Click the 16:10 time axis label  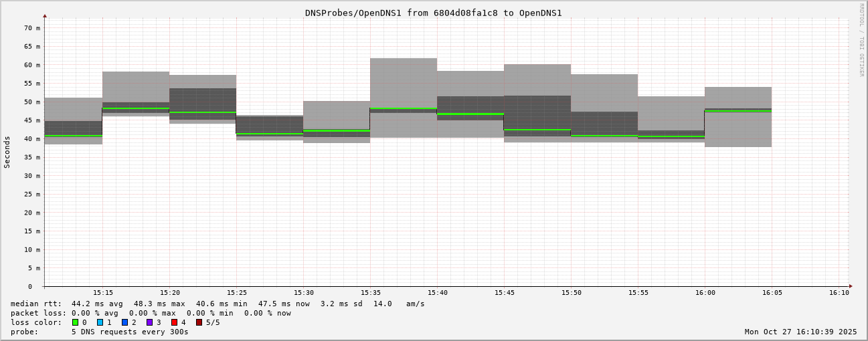839,293
